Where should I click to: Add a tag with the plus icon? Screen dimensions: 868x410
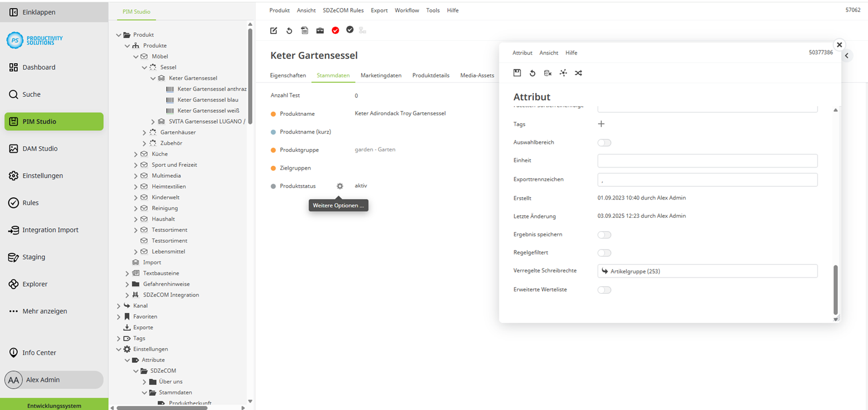tap(601, 124)
